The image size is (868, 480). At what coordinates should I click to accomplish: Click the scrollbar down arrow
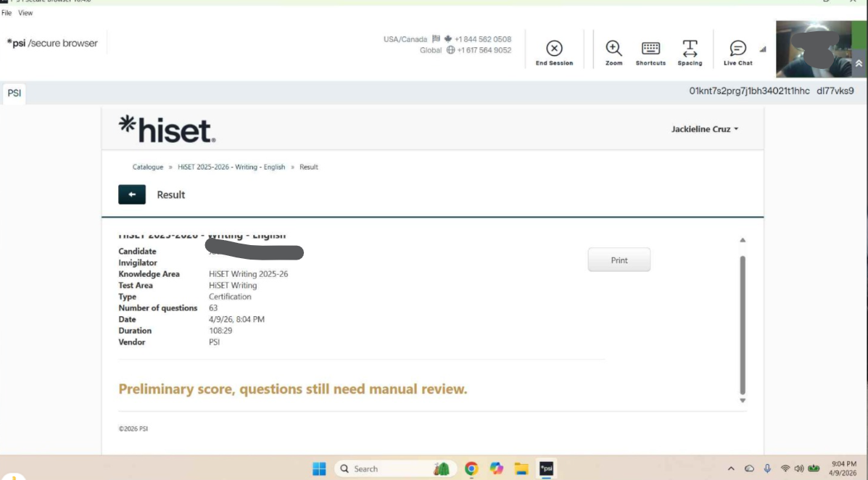tap(743, 400)
